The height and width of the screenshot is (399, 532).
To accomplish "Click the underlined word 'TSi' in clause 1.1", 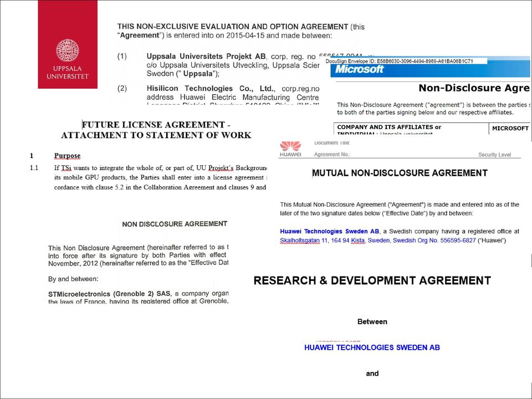I will 66,167.
